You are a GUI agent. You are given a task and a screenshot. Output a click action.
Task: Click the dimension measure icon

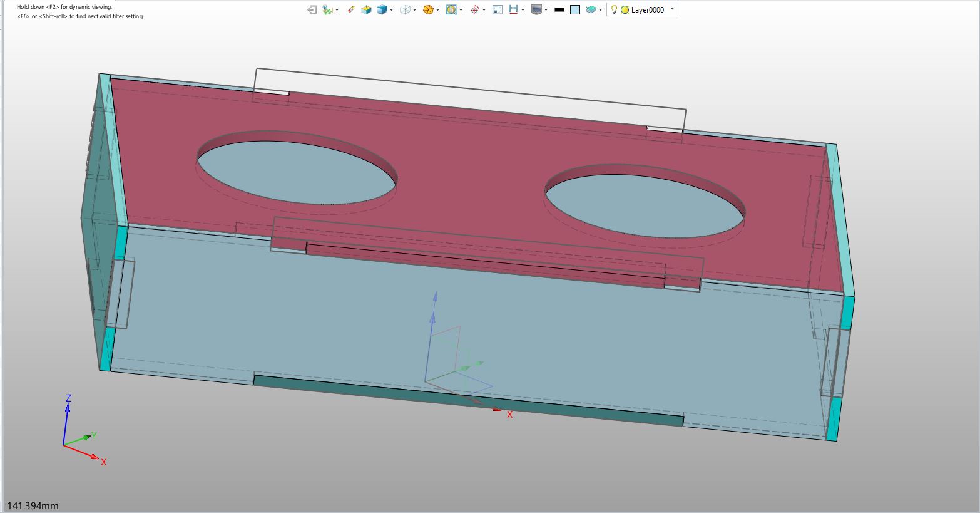pyautogui.click(x=513, y=9)
